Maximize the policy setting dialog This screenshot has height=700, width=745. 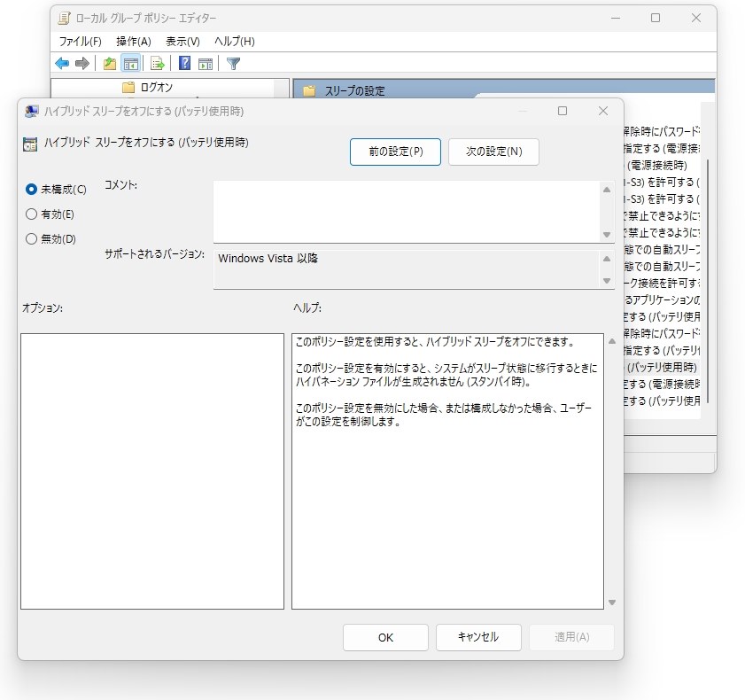click(x=563, y=111)
